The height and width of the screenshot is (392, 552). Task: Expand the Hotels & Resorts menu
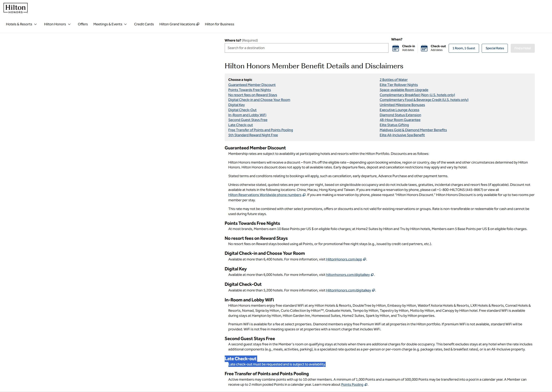point(21,24)
